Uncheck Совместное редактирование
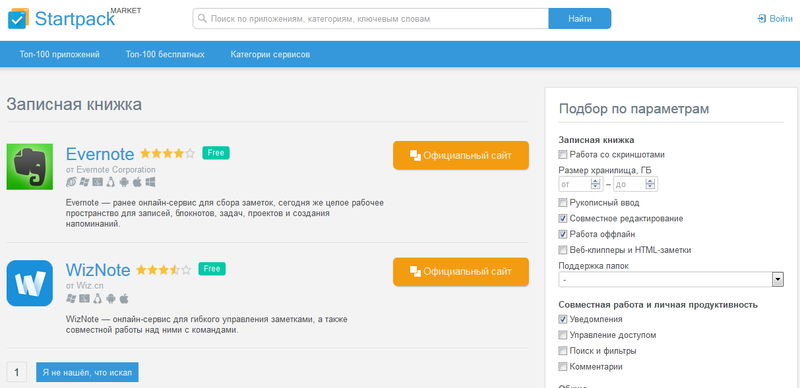 [563, 219]
